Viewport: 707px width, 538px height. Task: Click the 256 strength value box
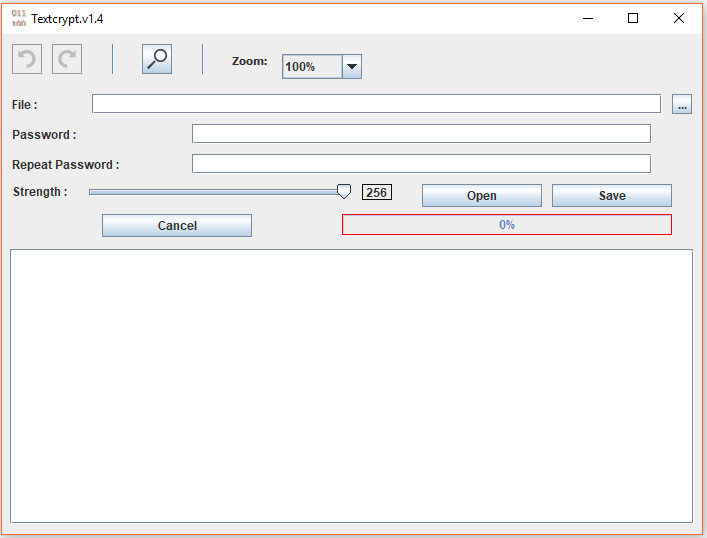(376, 193)
